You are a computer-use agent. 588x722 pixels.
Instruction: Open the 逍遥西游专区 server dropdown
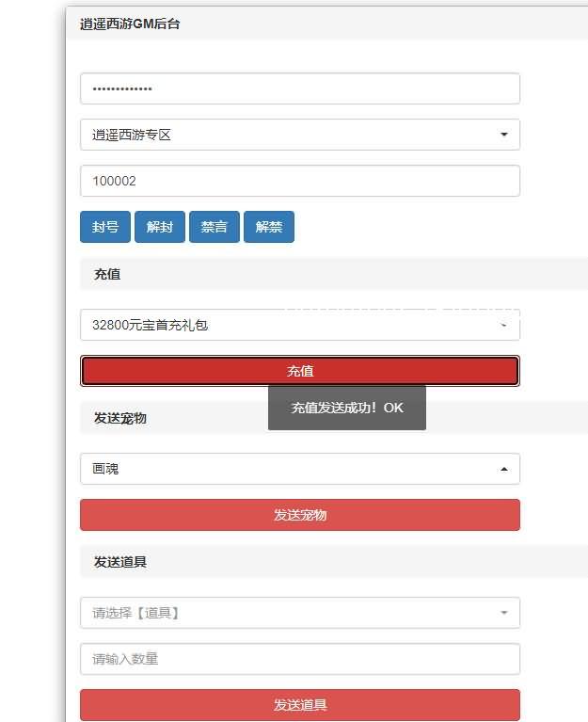coord(300,135)
